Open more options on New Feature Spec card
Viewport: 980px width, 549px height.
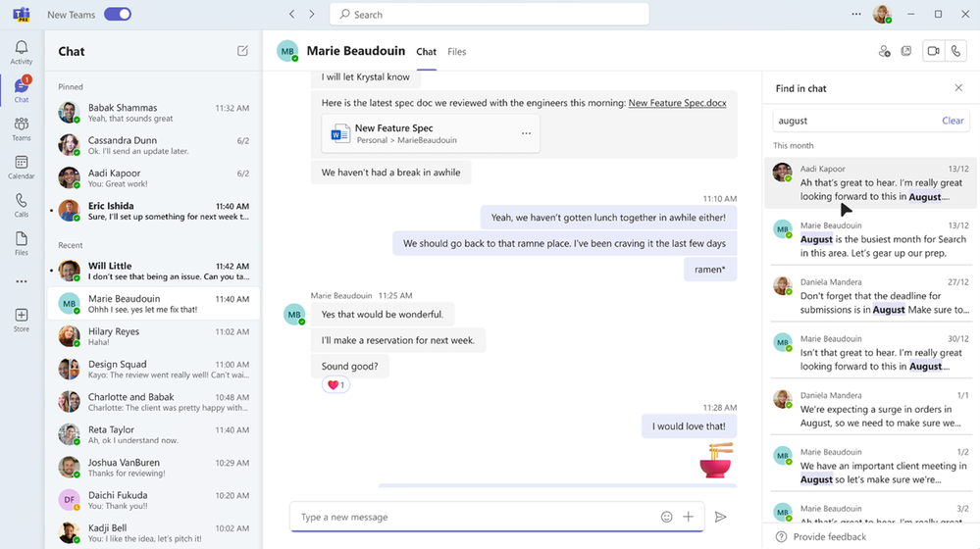pos(526,133)
